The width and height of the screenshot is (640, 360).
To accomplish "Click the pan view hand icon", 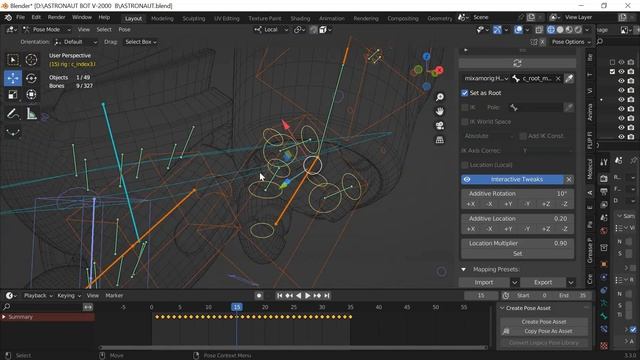I will point(440,111).
